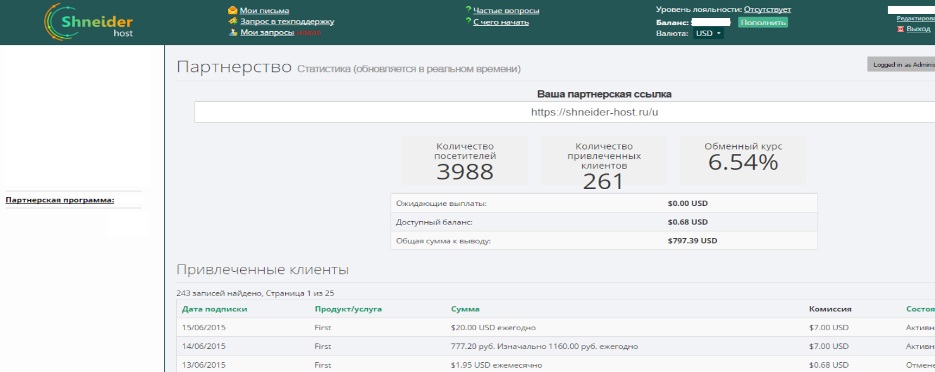
Task: Click the question mark icon beside Частые вопросы
Action: [468, 10]
